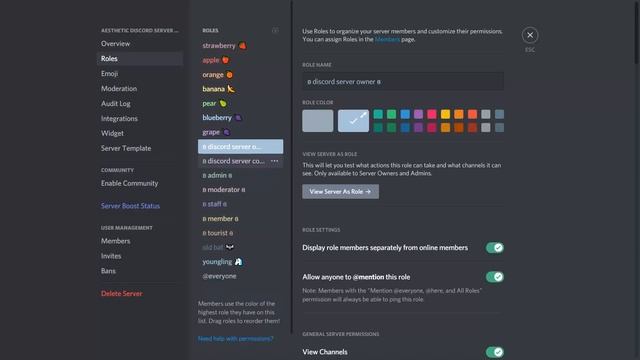Add a new role with the plus icon
The height and width of the screenshot is (360, 640).
coord(275,30)
